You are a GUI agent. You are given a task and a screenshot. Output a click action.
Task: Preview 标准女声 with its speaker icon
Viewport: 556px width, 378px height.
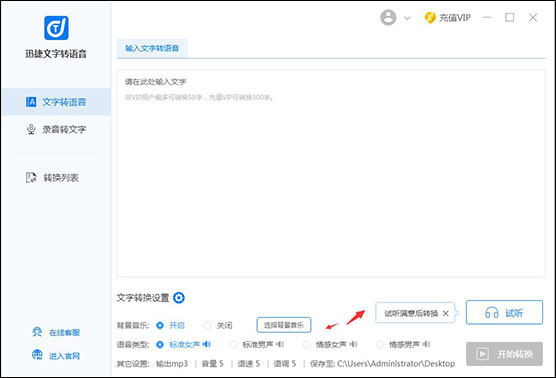(x=207, y=344)
